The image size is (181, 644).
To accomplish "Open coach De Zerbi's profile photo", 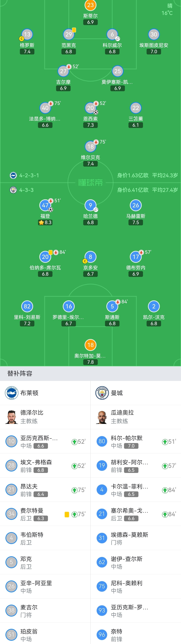I will coord(12,417).
